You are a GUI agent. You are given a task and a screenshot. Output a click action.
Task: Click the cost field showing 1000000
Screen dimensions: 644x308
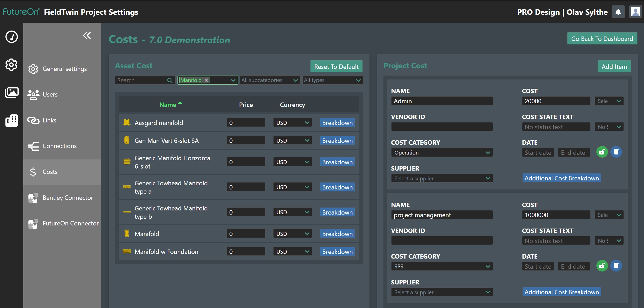556,215
